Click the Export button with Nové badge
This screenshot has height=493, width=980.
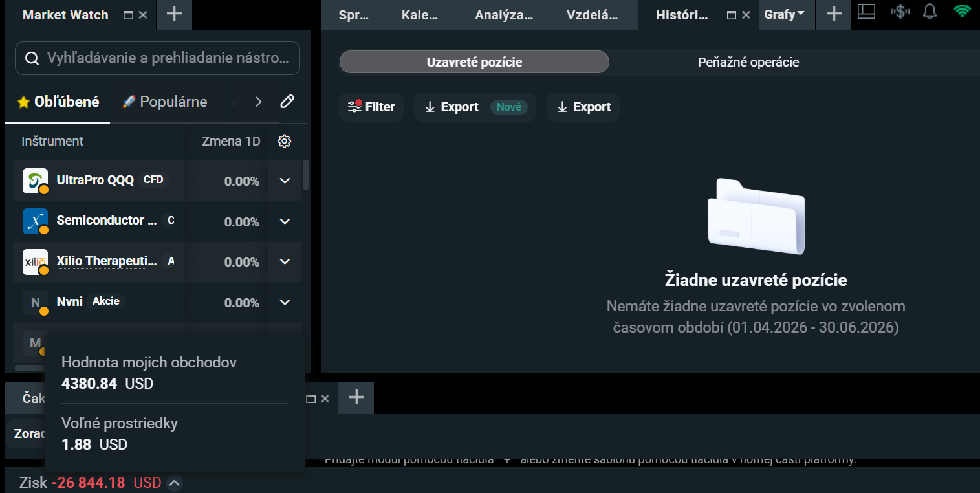click(475, 107)
